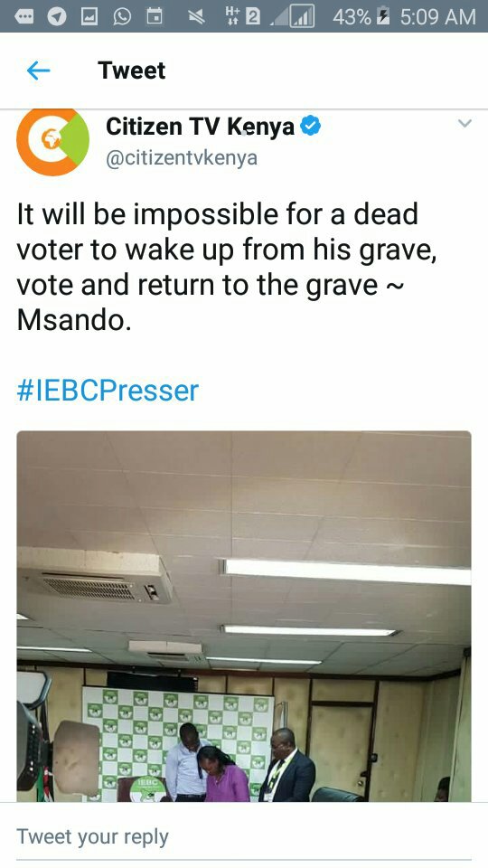Tap the Telegram notification icon in status bar
Viewport: 488px width, 868px height.
point(56,16)
